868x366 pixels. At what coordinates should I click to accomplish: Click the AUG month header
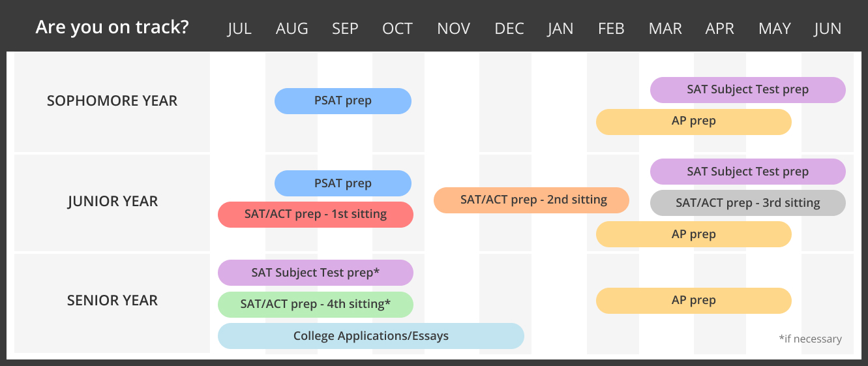coord(292,29)
